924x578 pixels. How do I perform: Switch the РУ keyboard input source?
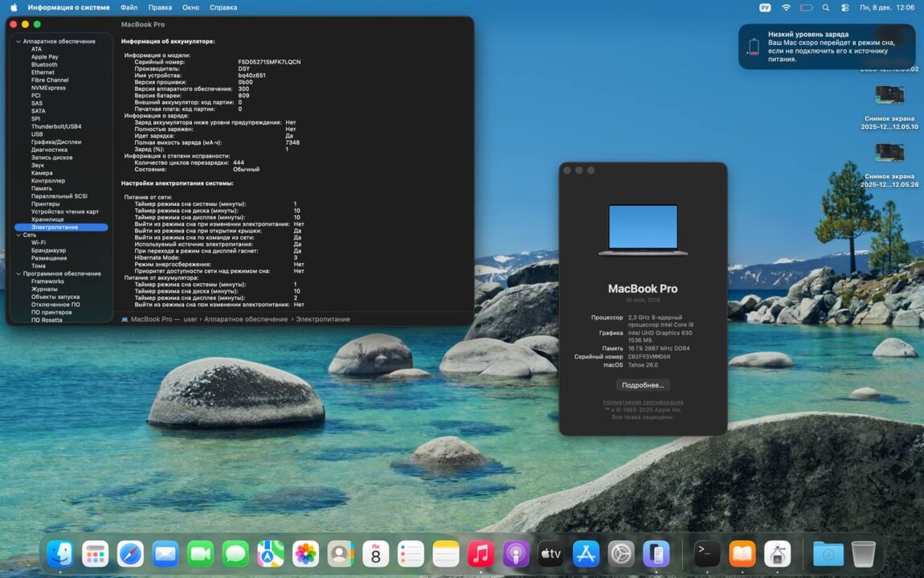point(765,7)
